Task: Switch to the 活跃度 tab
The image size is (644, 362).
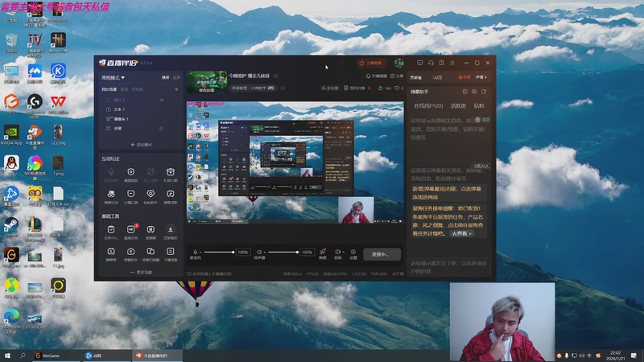Action: pos(458,106)
